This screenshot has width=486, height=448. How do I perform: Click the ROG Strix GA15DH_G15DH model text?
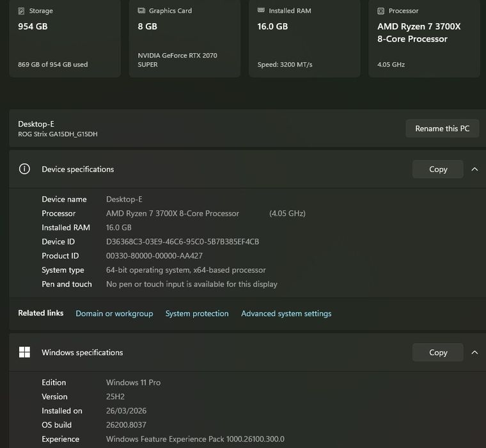click(58, 134)
